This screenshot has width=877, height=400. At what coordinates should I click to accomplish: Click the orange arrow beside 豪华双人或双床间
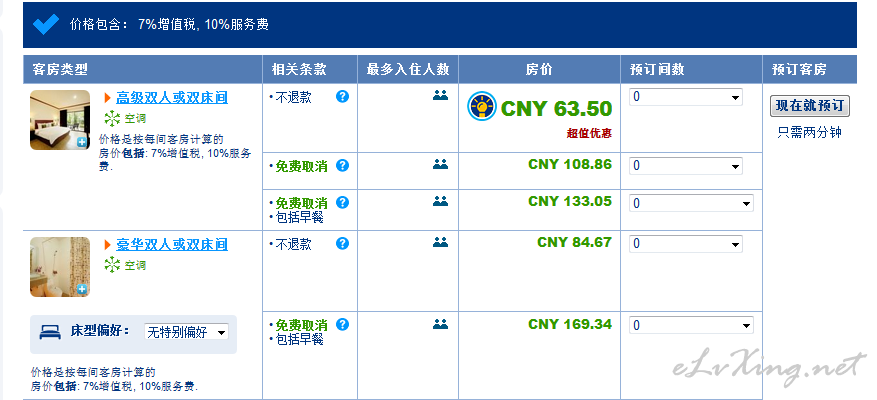coord(108,245)
